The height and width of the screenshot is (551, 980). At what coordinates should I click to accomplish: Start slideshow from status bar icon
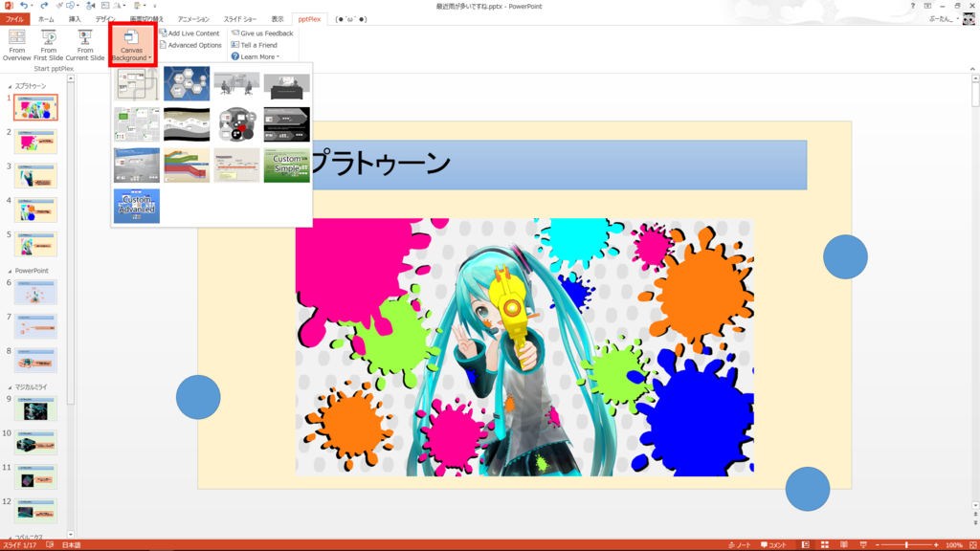coord(864,545)
